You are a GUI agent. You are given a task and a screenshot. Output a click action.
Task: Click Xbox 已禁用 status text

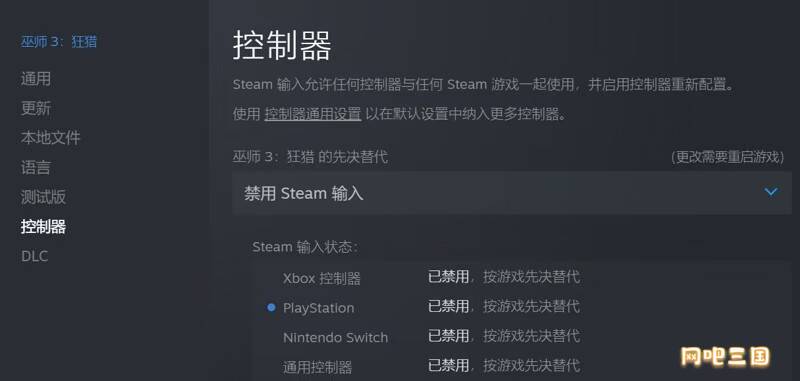click(448, 277)
